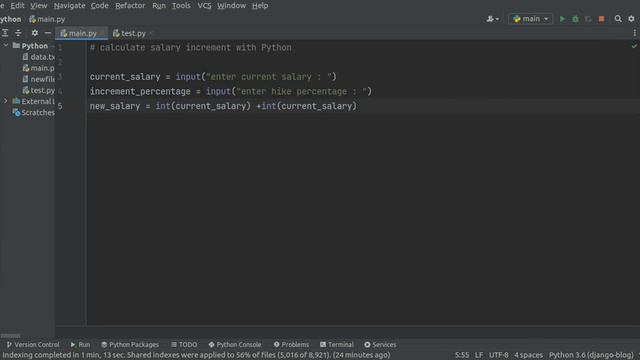Viewport: 640px width, 360px height.
Task: Open Python Console tool window
Action: click(x=234, y=344)
